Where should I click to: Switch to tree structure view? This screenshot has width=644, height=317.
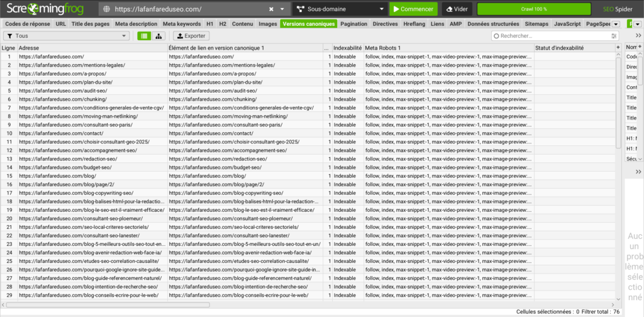(x=158, y=36)
